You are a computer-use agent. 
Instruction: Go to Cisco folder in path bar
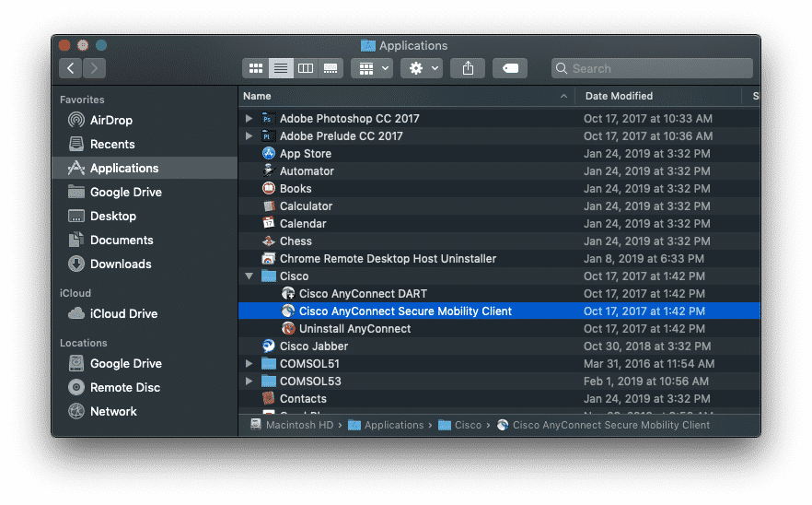460,425
